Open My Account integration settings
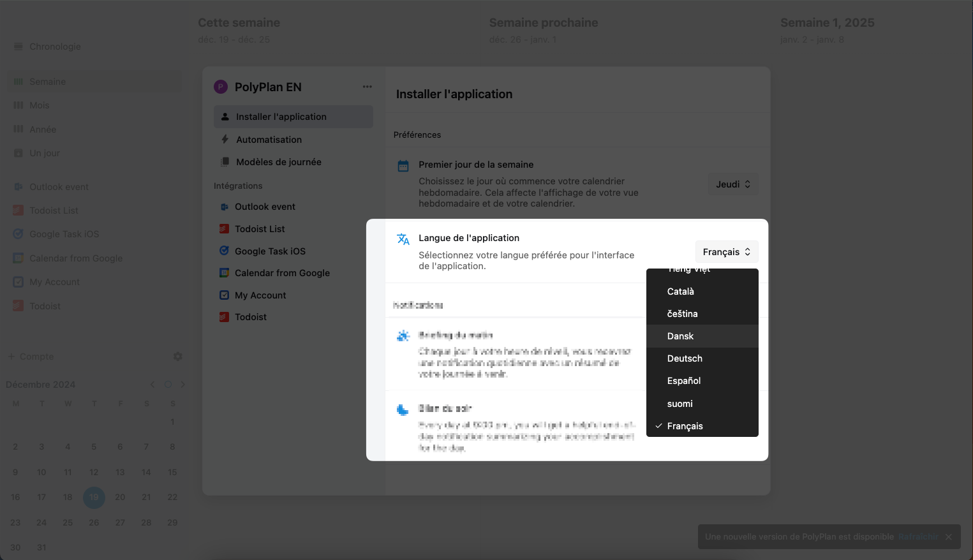This screenshot has height=560, width=973. [x=260, y=295]
